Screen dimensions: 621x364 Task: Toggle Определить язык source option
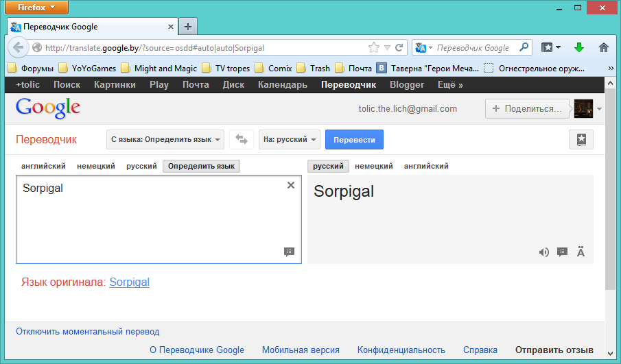point(201,166)
